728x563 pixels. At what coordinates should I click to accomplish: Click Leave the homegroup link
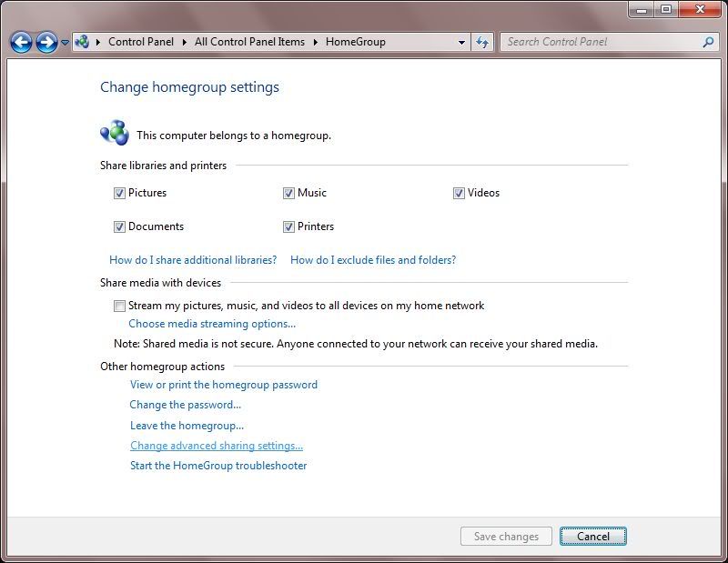pyautogui.click(x=187, y=426)
